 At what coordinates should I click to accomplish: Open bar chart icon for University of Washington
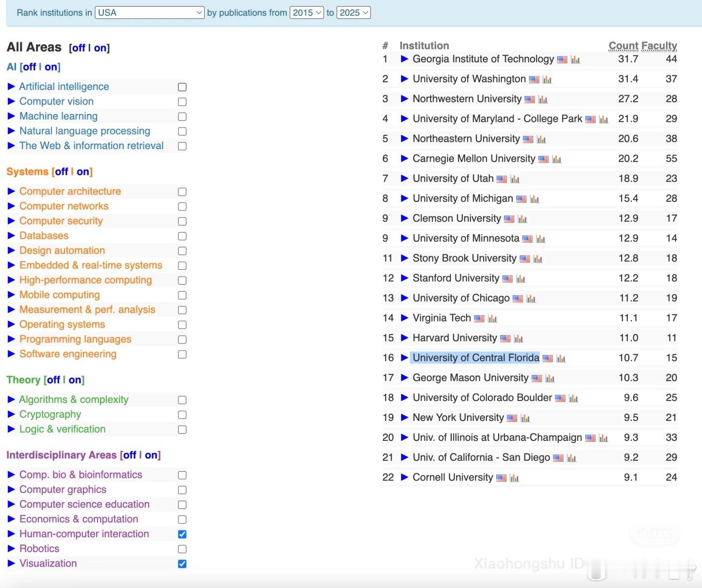(547, 80)
